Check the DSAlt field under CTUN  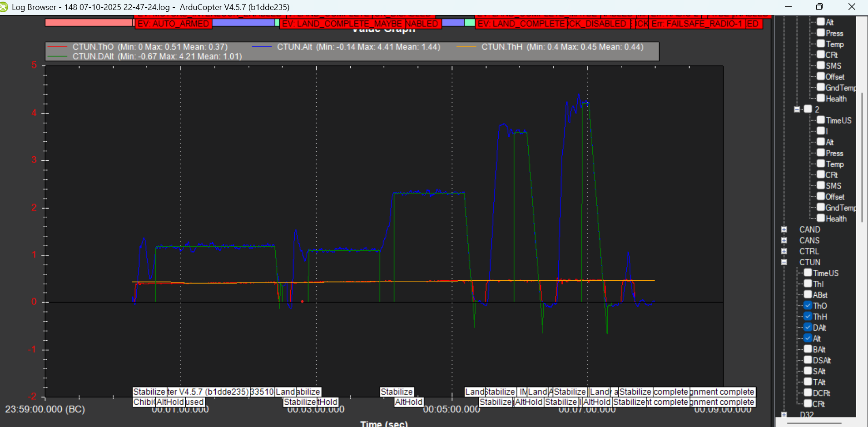(x=808, y=360)
